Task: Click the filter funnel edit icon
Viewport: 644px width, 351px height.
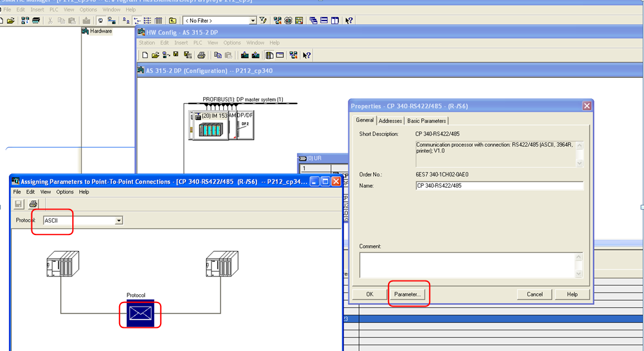Action: 263,21
